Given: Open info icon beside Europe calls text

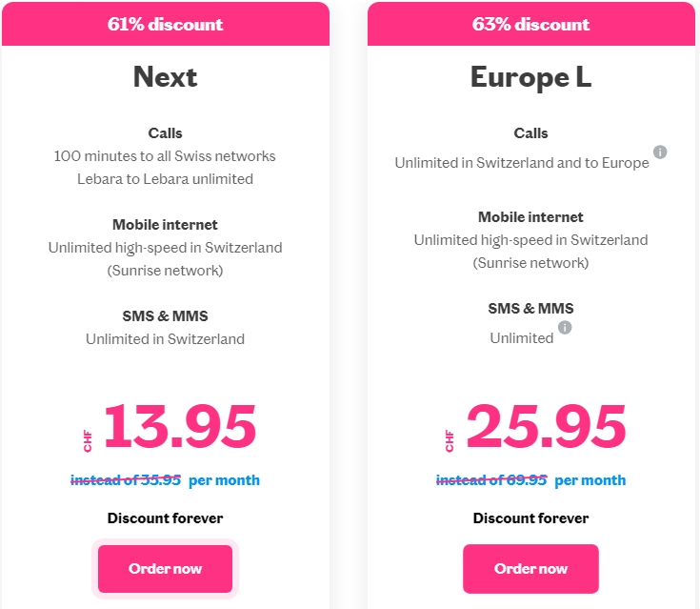Looking at the screenshot, I should pyautogui.click(x=660, y=152).
